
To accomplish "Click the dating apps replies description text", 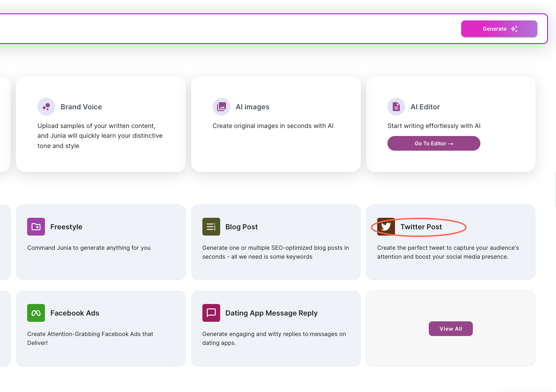I will click(x=274, y=338).
